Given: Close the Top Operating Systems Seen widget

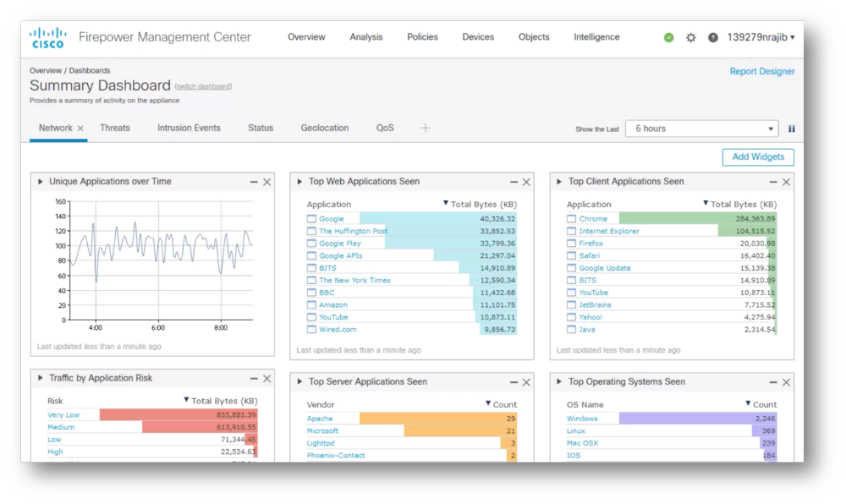Looking at the screenshot, I should tap(786, 382).
